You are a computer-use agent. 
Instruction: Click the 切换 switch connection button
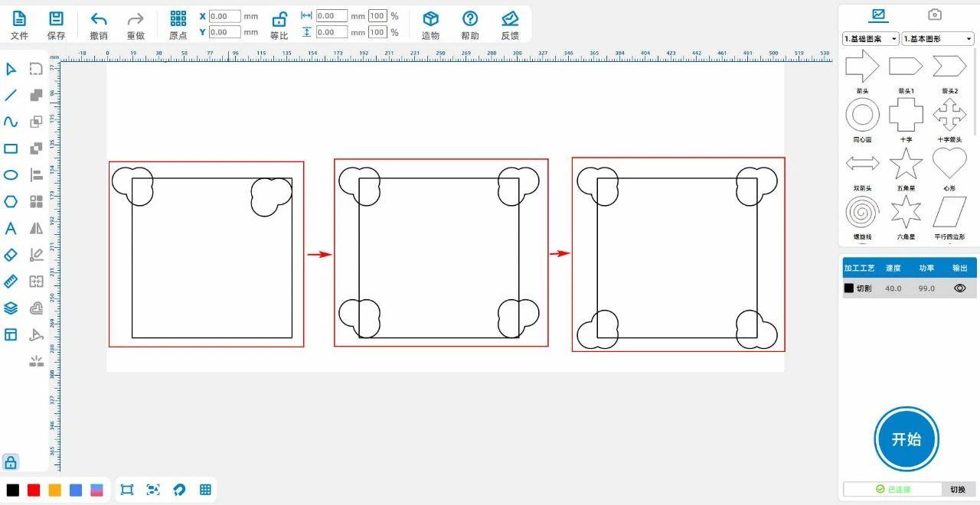click(958, 490)
